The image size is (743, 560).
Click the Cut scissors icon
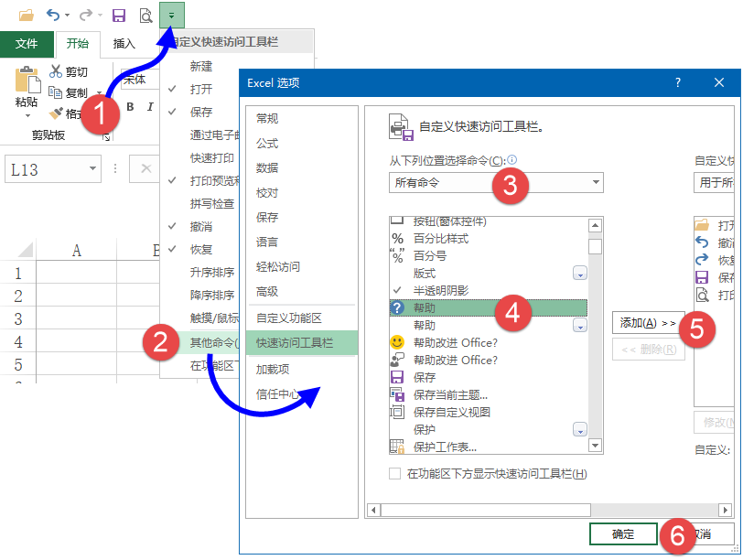click(x=56, y=71)
